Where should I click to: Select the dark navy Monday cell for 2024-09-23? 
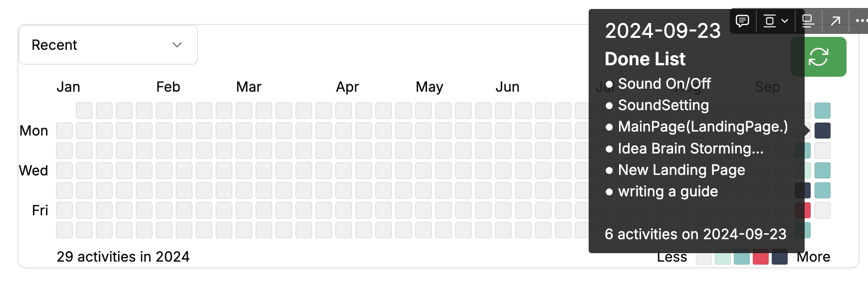823,131
